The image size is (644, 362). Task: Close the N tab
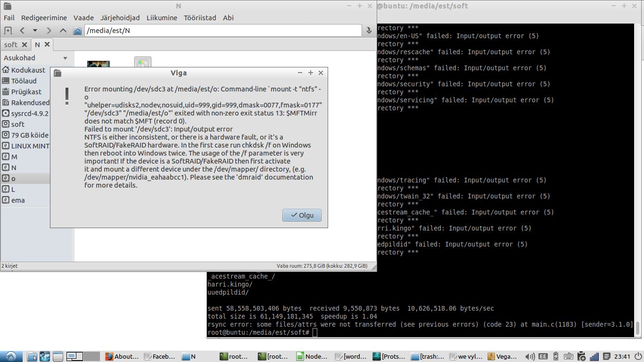[47, 45]
